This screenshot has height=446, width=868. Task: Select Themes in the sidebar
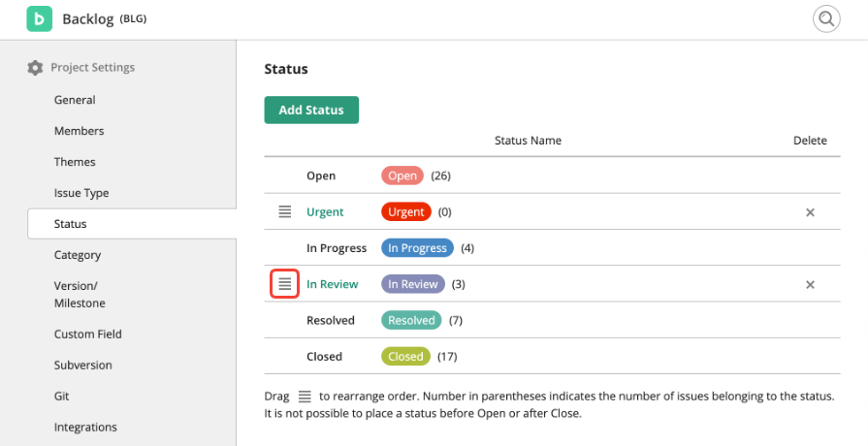coord(75,162)
